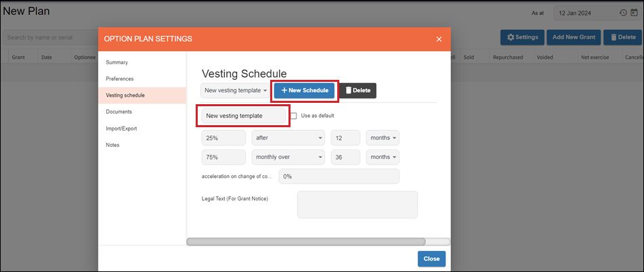Open plan Settings with the gear button
Image resolution: width=644 pixels, height=272 pixels.
tap(521, 37)
